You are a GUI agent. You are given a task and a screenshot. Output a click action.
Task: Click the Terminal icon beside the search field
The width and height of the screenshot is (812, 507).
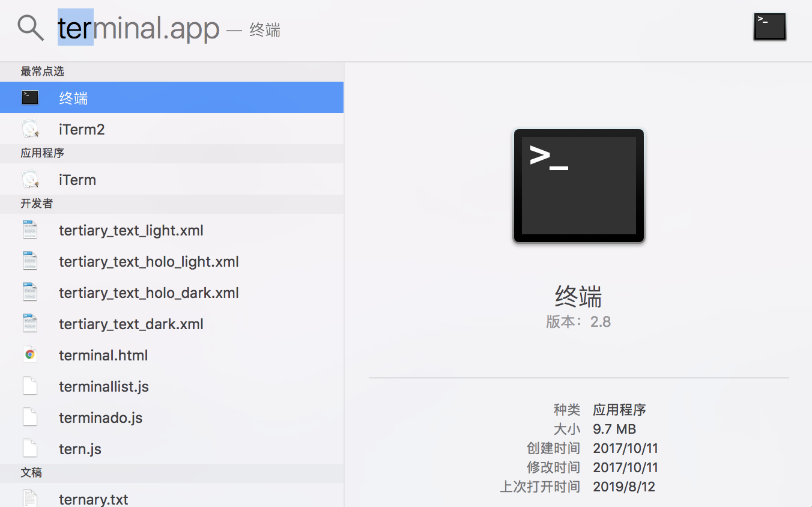[x=769, y=27]
